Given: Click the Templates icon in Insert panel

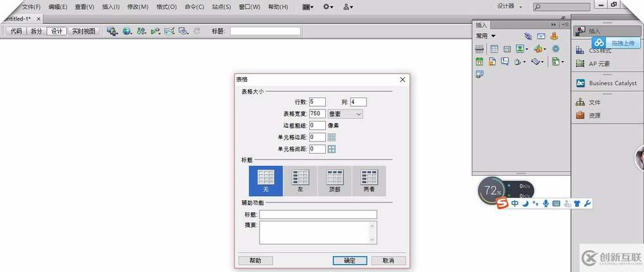Looking at the screenshot, I should (x=557, y=62).
